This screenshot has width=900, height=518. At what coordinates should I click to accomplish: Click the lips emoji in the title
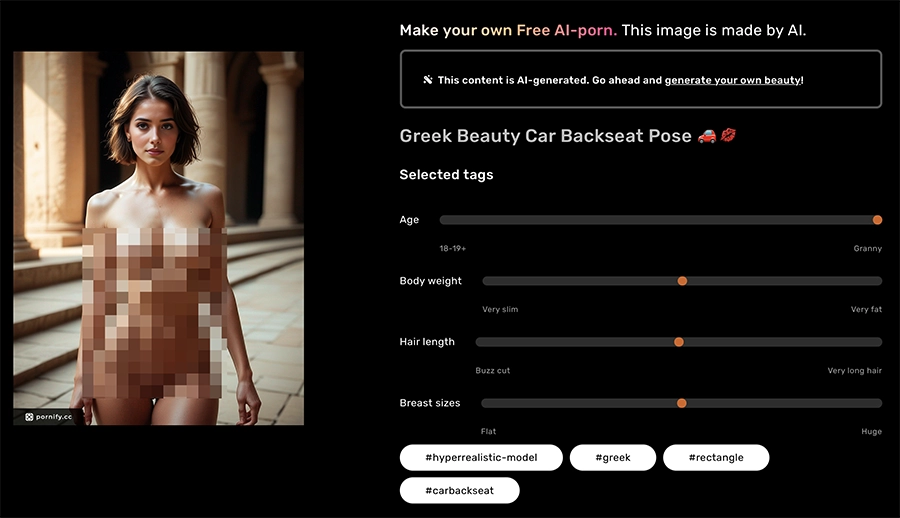(x=727, y=136)
